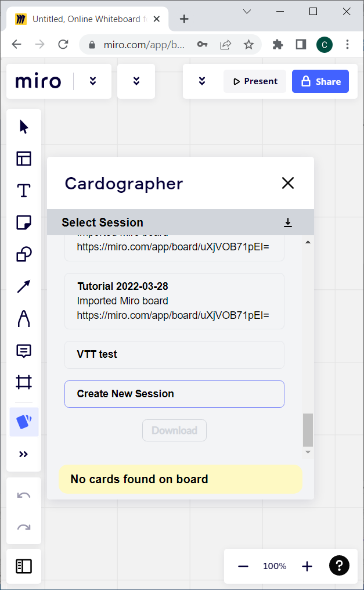Zoom in with the plus button
The height and width of the screenshot is (593, 364).
307,566
